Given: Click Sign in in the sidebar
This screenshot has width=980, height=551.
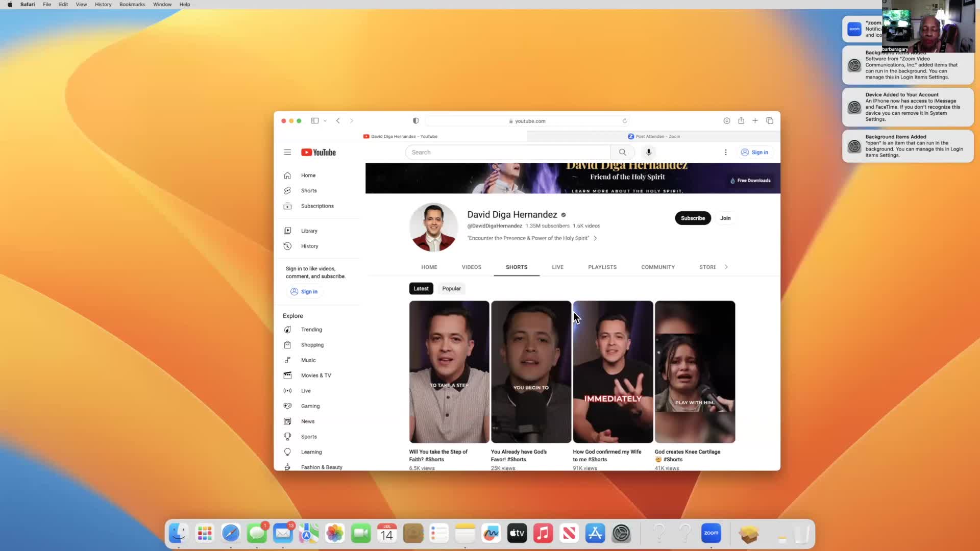Looking at the screenshot, I should click(304, 292).
